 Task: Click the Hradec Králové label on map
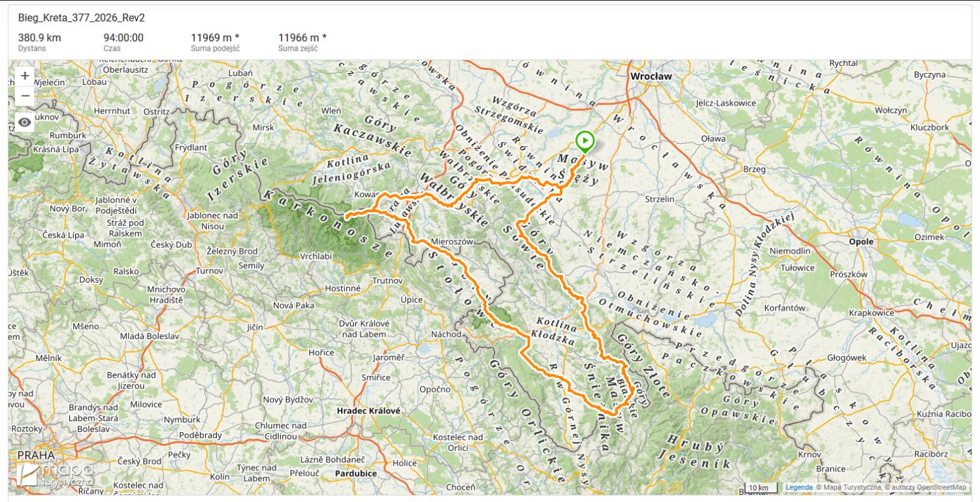pos(368,411)
